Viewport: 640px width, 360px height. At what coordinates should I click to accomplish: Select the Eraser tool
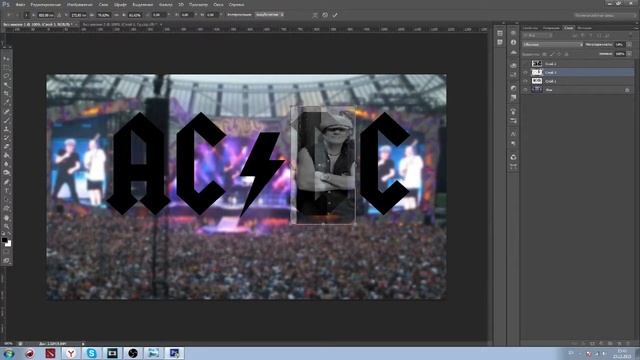click(x=6, y=147)
